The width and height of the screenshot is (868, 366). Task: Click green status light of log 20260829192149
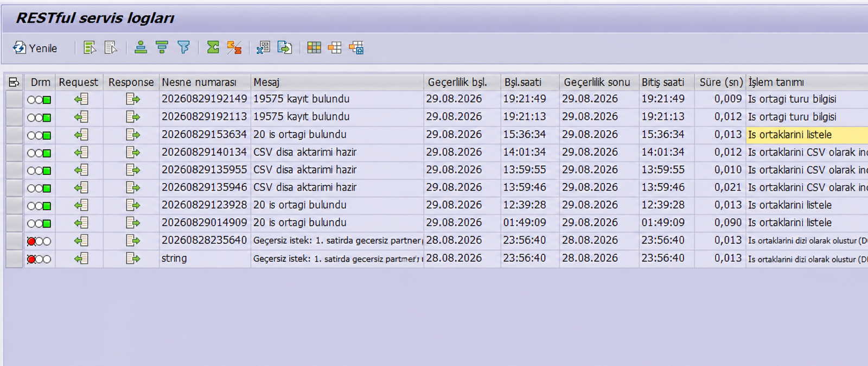point(47,100)
